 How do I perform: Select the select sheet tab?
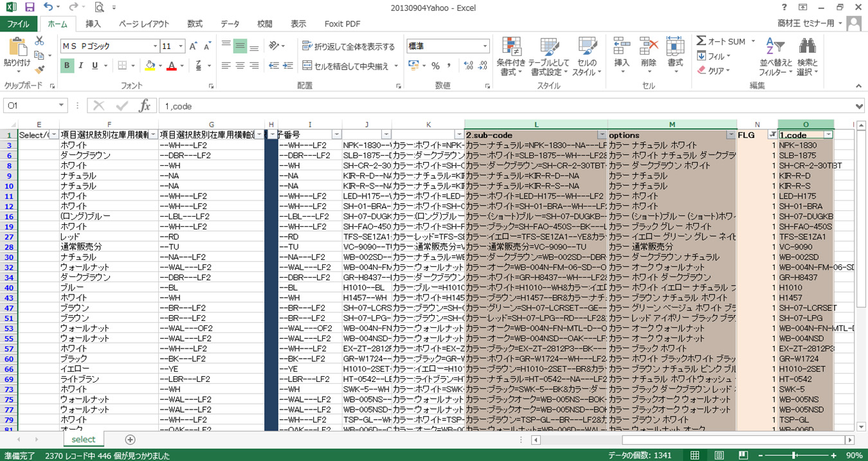click(83, 440)
